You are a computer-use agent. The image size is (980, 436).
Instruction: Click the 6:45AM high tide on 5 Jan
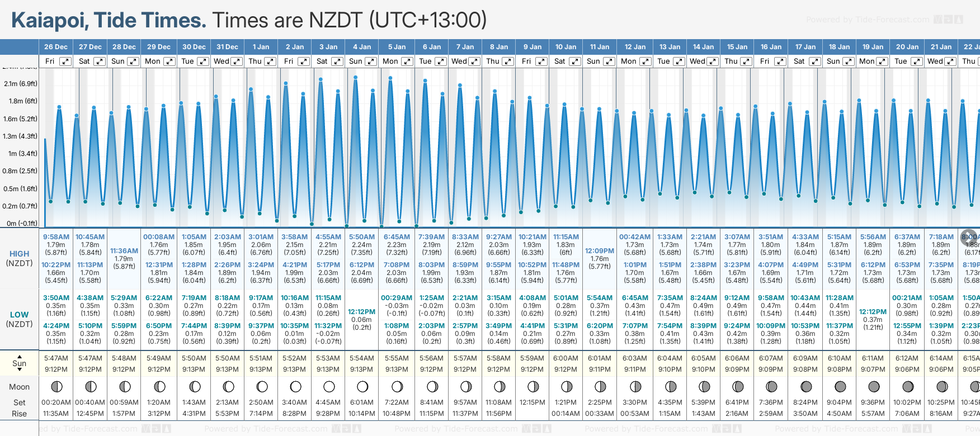click(x=397, y=237)
